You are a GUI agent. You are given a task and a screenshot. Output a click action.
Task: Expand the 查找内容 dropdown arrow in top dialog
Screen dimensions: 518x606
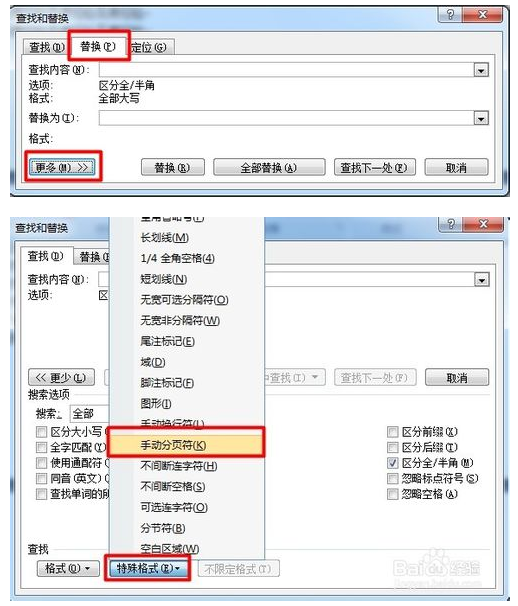(481, 70)
